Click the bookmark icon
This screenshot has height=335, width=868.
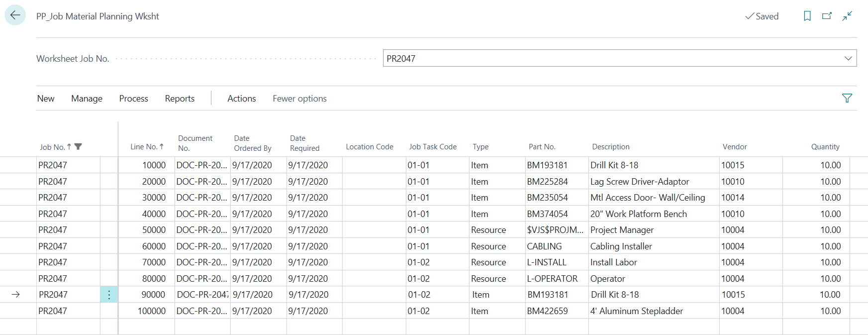[x=807, y=16]
